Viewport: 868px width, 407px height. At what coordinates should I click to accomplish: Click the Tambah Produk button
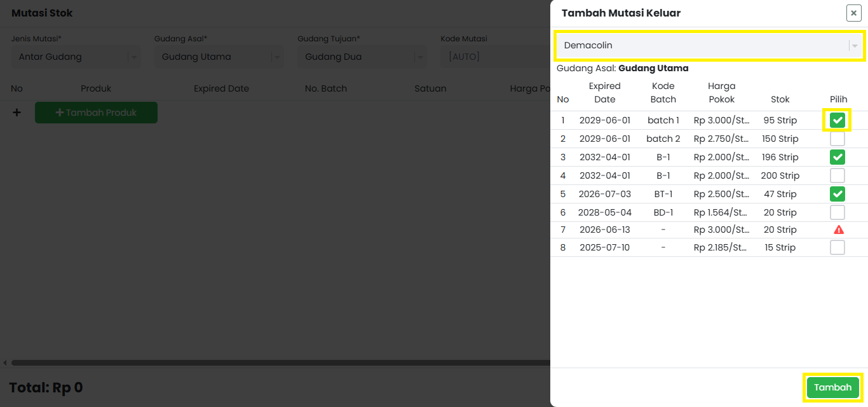tap(96, 113)
